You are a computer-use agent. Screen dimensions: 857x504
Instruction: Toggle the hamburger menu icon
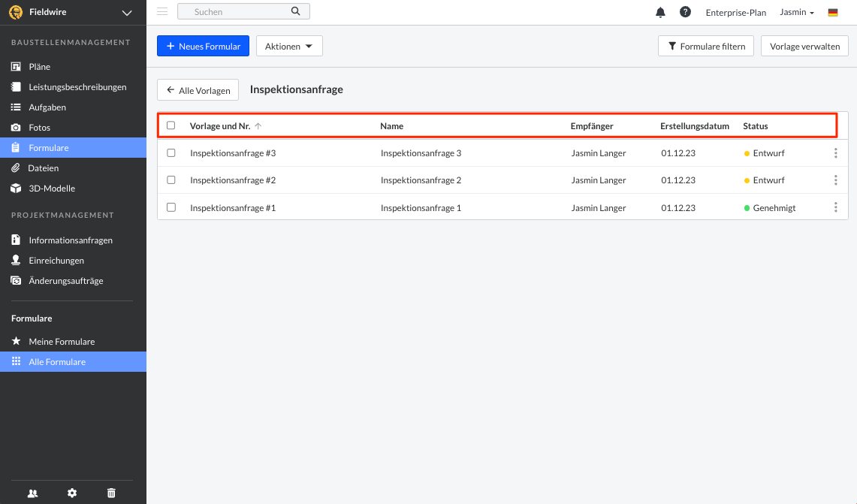pos(162,11)
